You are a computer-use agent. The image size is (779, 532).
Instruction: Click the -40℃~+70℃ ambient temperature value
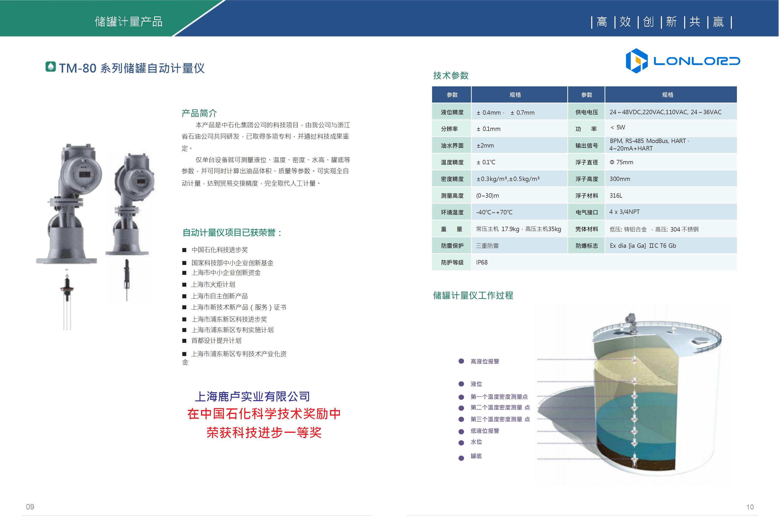494,212
